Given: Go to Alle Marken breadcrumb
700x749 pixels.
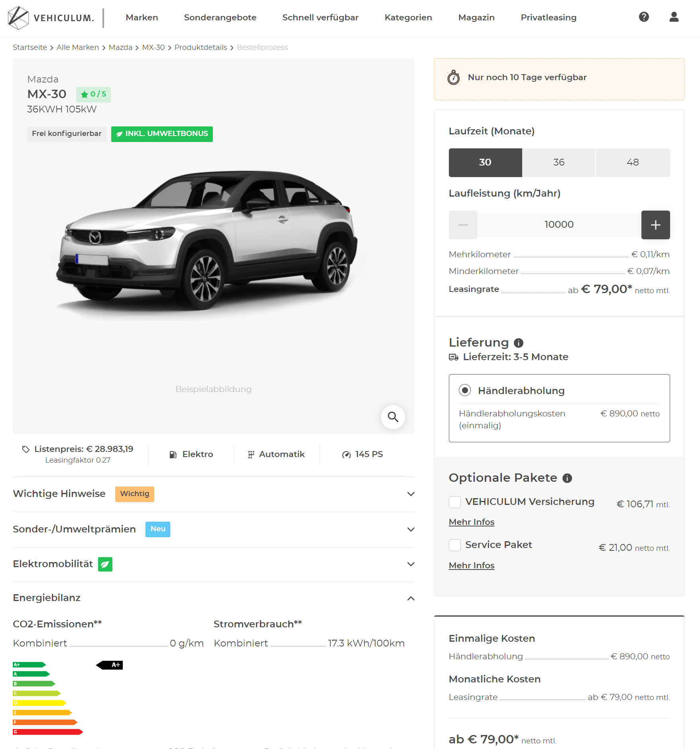Looking at the screenshot, I should [78, 47].
